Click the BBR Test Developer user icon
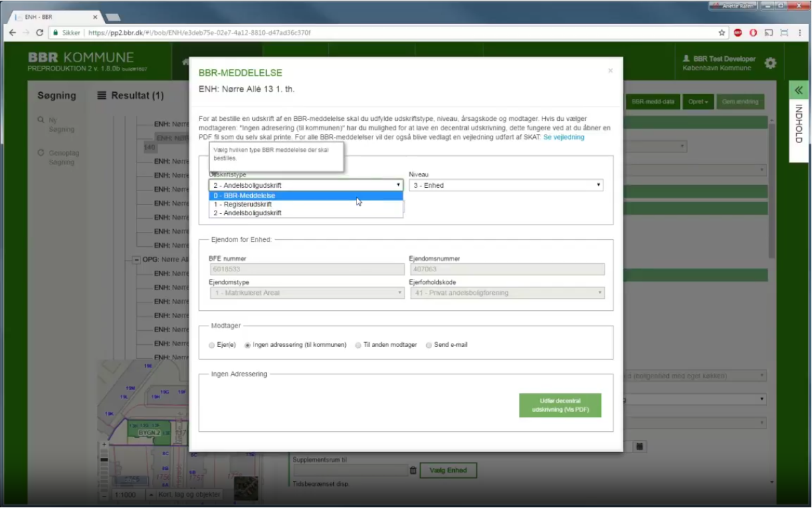The width and height of the screenshot is (812, 508). (x=686, y=59)
